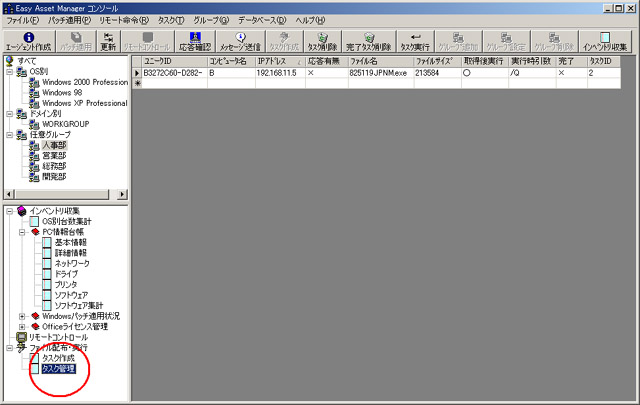Click the row selector for B3272C60-D282-
The image size is (640, 405).
137,73
